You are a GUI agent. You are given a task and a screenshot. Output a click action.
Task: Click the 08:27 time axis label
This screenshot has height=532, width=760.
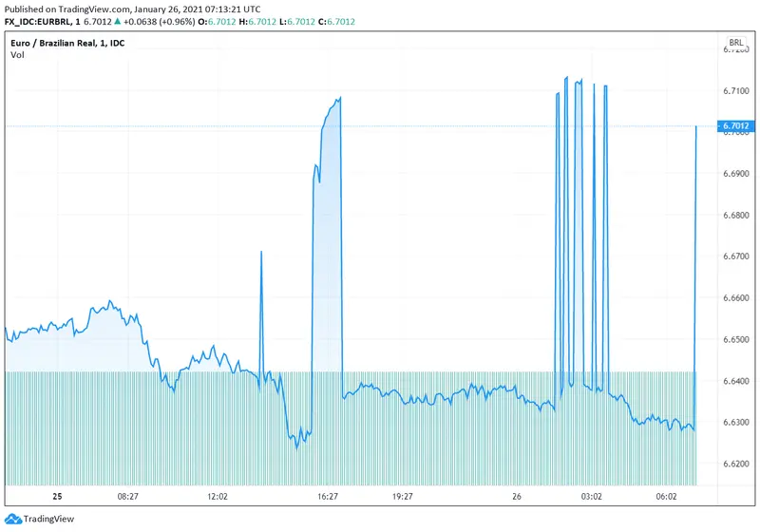coord(127,497)
